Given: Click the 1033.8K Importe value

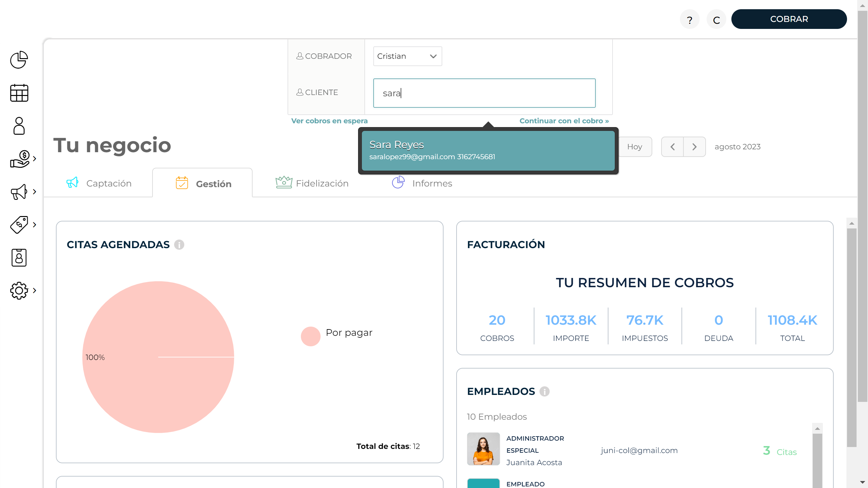Looking at the screenshot, I should (x=571, y=320).
